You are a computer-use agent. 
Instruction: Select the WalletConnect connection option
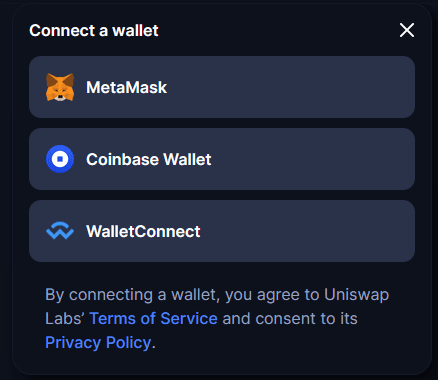pyautogui.click(x=222, y=231)
